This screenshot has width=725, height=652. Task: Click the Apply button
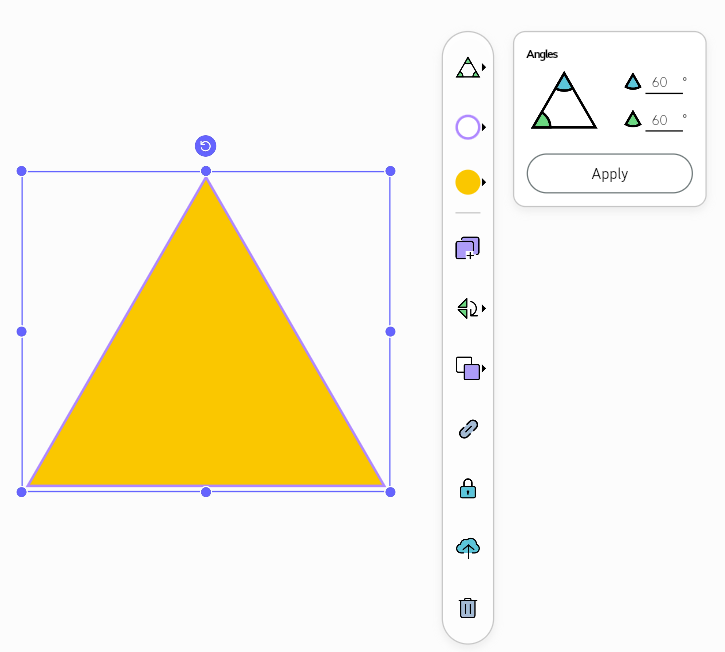point(609,174)
